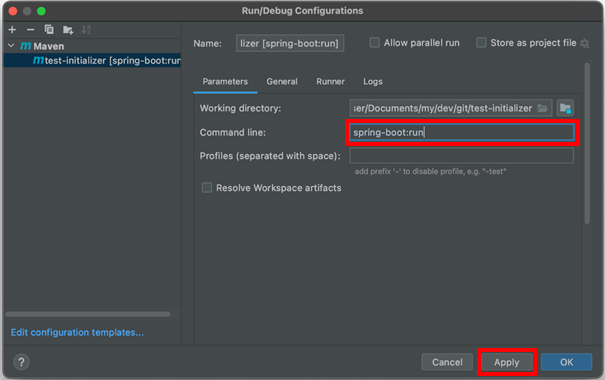The image size is (605, 380).
Task: Click the Working directory label
Action: (x=240, y=108)
